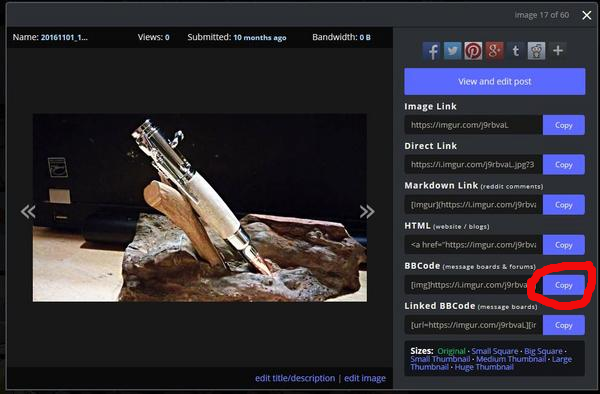Click image name 20161101_1...

tap(64, 37)
